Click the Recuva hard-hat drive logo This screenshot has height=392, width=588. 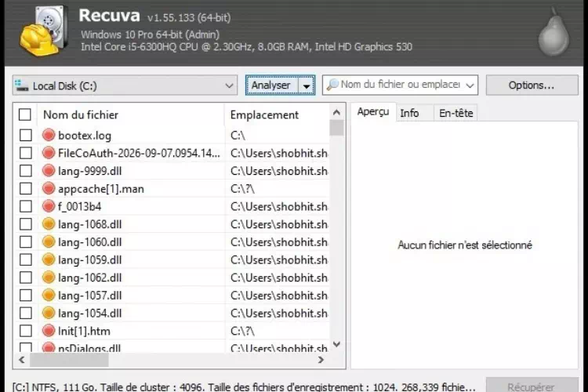tap(44, 31)
